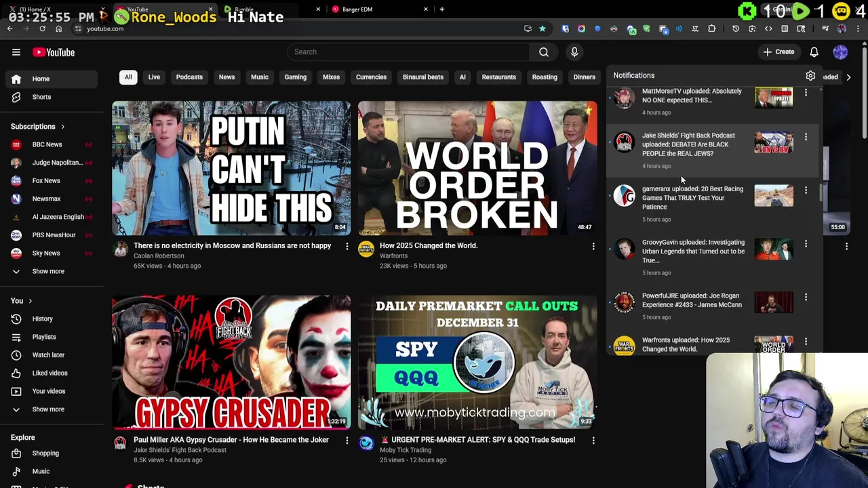
Task: Click in the YouTube search field
Action: (409, 52)
